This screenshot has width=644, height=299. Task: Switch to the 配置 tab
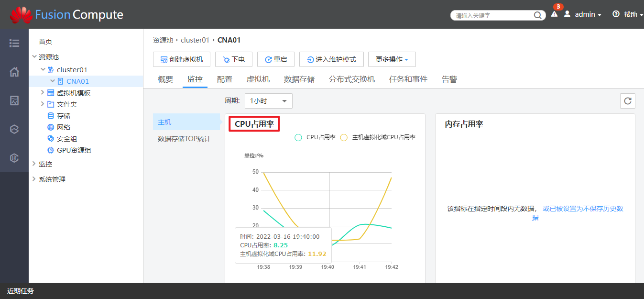tap(225, 79)
